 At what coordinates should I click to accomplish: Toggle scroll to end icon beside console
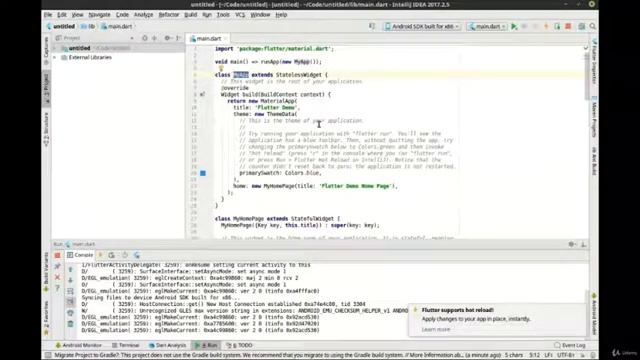coord(70,302)
